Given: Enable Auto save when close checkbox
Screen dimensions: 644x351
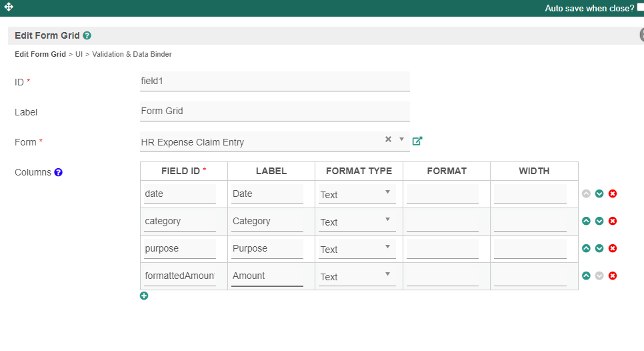Looking at the screenshot, I should click(641, 7).
